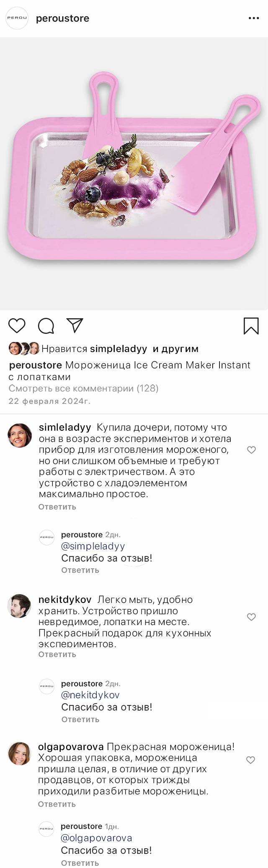The height and width of the screenshot is (868, 268).
Task: Expand all 128 comments
Action: [x=83, y=388]
